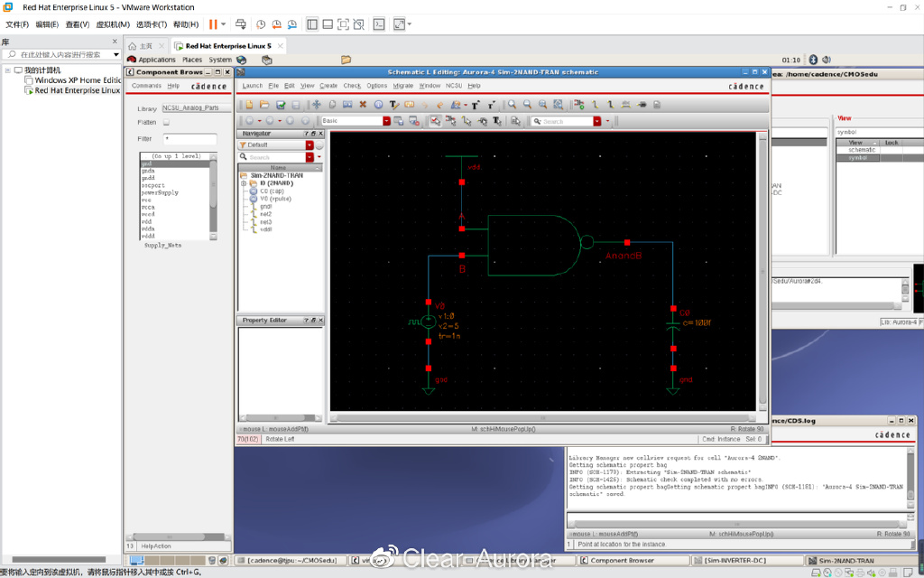Open the dropdown arrow next to VMware pause button
Viewport: 924px width, 578px height.
224,24
